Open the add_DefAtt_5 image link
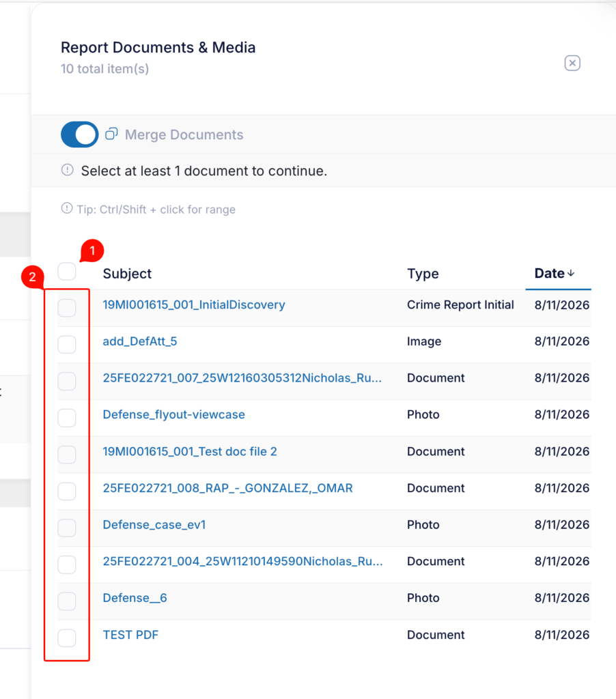The height and width of the screenshot is (699, 616). click(x=140, y=341)
